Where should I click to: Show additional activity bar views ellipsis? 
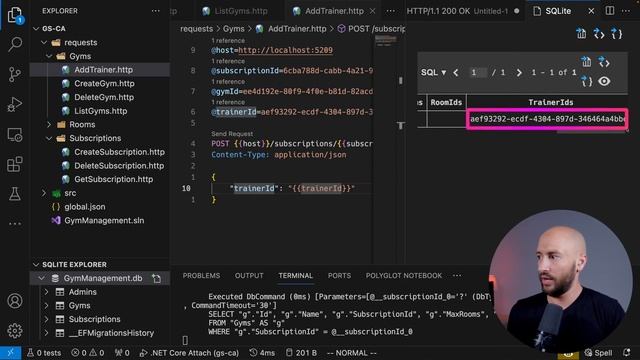coord(15,224)
